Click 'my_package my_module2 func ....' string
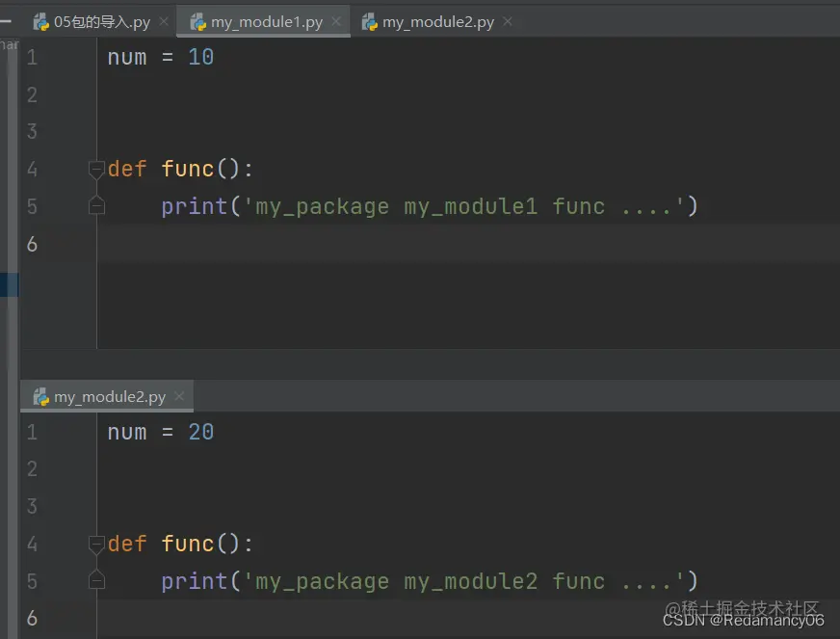The height and width of the screenshot is (639, 840). (x=464, y=581)
